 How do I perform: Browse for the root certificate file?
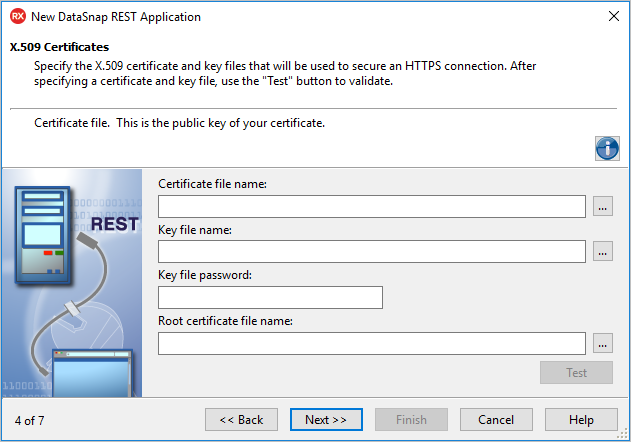[x=602, y=344]
